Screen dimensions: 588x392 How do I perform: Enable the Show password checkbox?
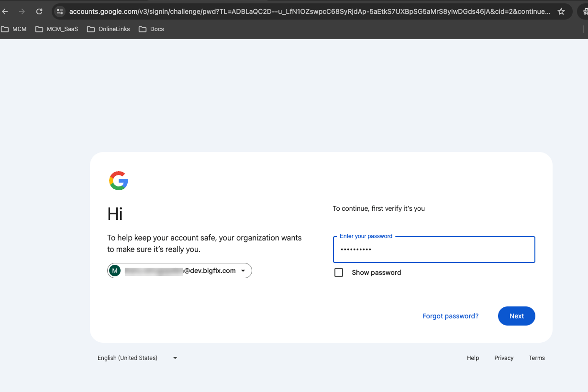click(x=339, y=272)
